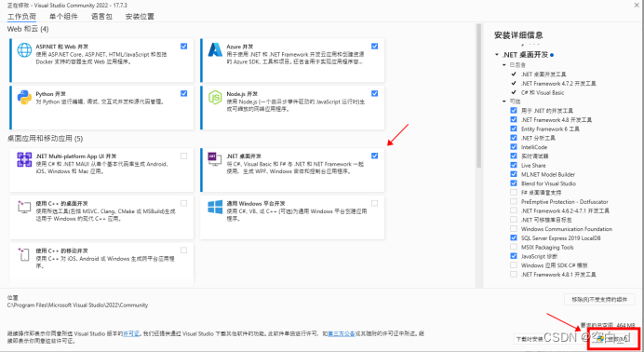Image resolution: width=644 pixels, height=352 pixels.
Task: Click the Python development snake icon
Action: click(x=24, y=98)
